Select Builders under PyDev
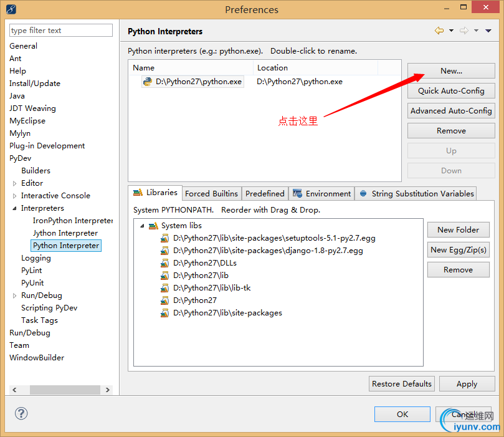The width and height of the screenshot is (504, 437). (36, 170)
